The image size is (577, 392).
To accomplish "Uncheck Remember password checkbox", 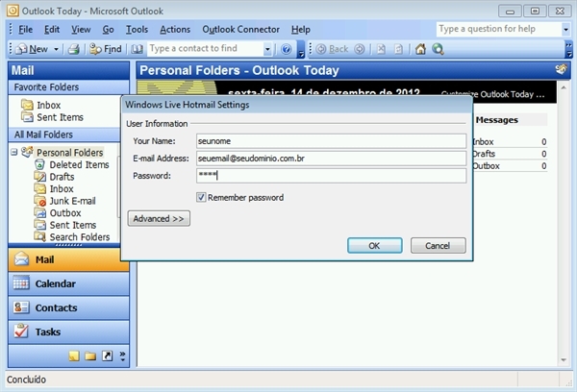I will pyautogui.click(x=201, y=198).
